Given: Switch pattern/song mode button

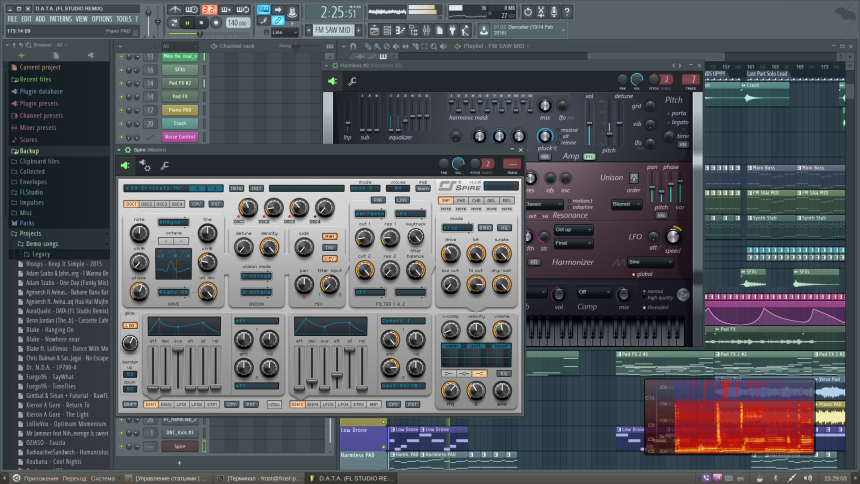Looking at the screenshot, I should [x=174, y=23].
